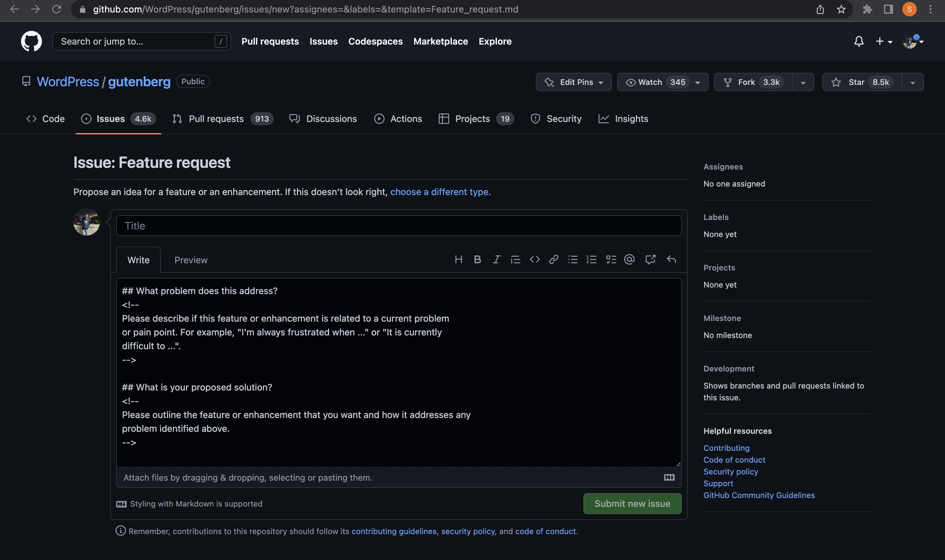Open Chrome profile avatar S
945x560 pixels.
(x=909, y=9)
